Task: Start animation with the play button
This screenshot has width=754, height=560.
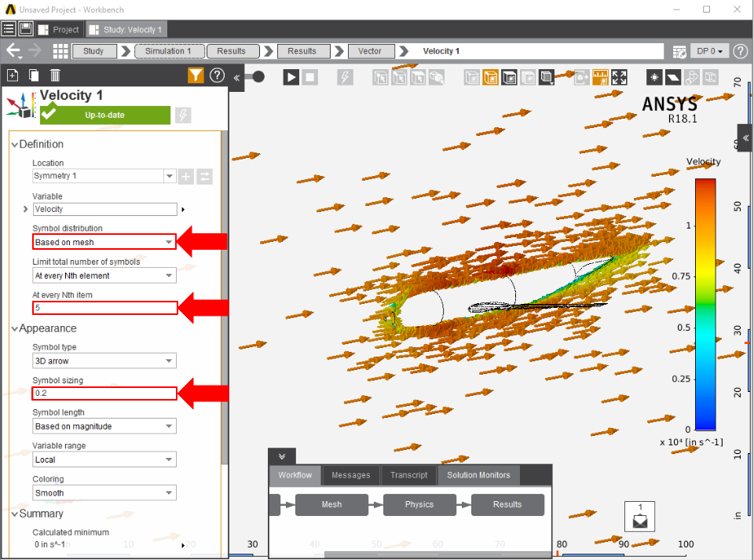Action: pyautogui.click(x=291, y=77)
